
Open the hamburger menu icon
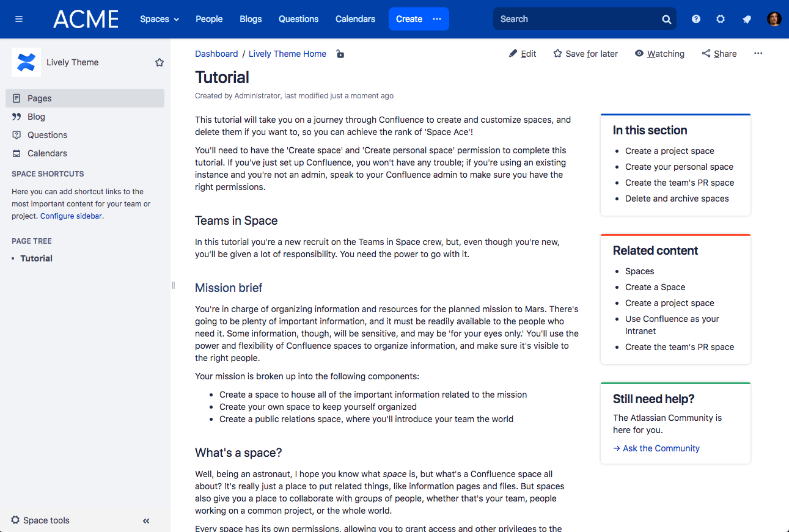19,19
